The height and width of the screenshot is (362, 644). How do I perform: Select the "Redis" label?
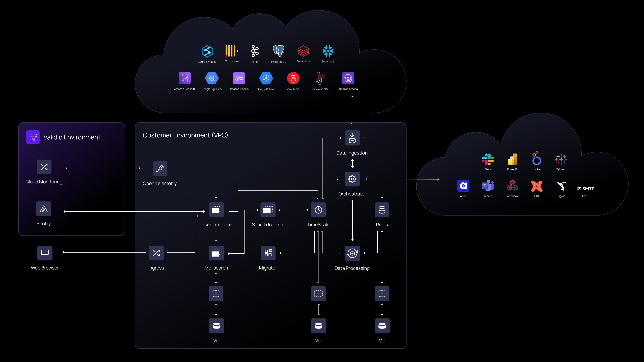pos(382,225)
